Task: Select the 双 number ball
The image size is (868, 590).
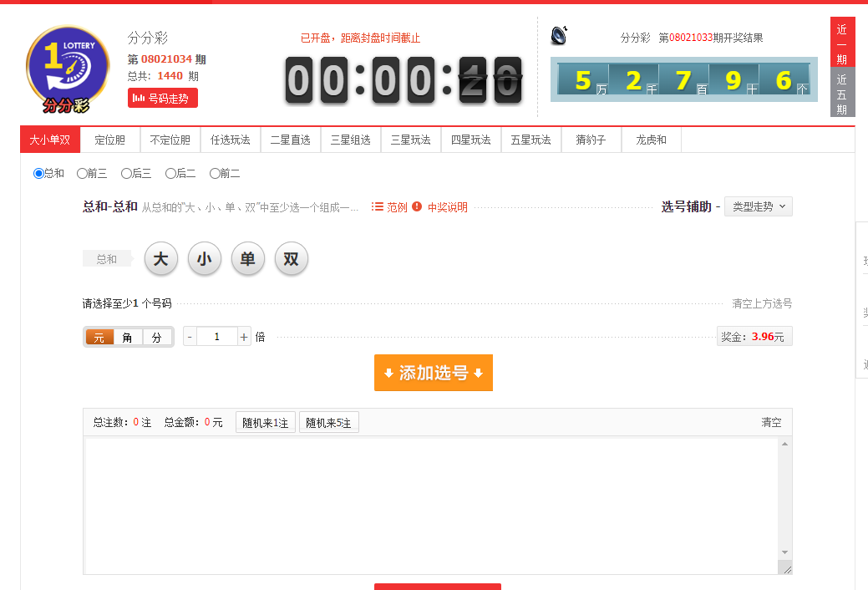Action: click(x=291, y=259)
